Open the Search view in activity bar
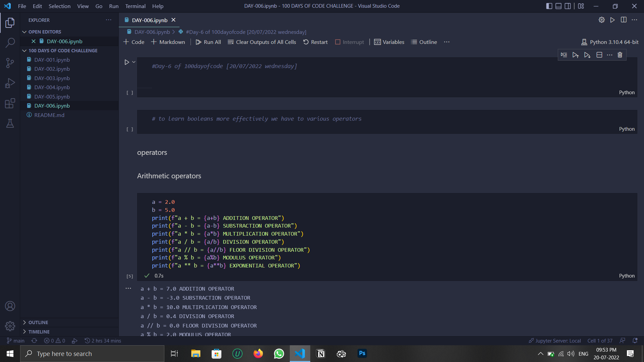Viewport: 644px width, 362px height. pos(10,43)
